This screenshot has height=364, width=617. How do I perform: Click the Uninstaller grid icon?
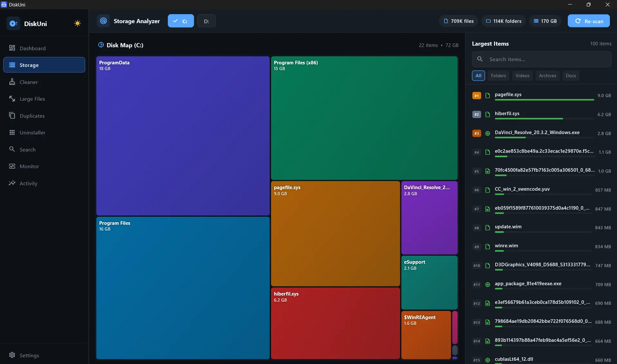tap(12, 132)
